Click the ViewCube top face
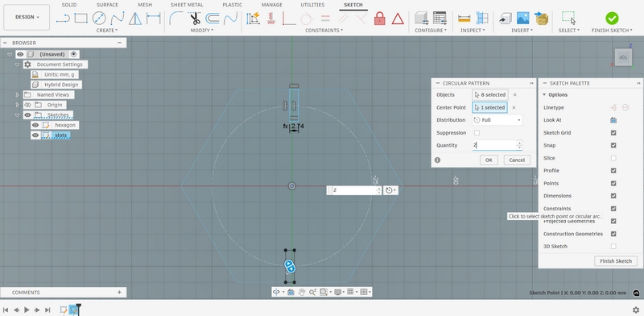The width and height of the screenshot is (644, 316). [x=623, y=57]
